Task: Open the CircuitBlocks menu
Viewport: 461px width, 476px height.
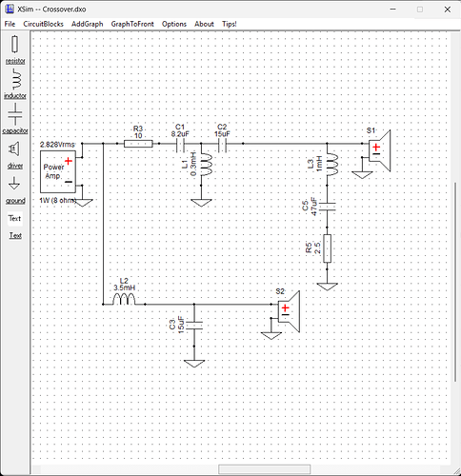Action: 43,24
